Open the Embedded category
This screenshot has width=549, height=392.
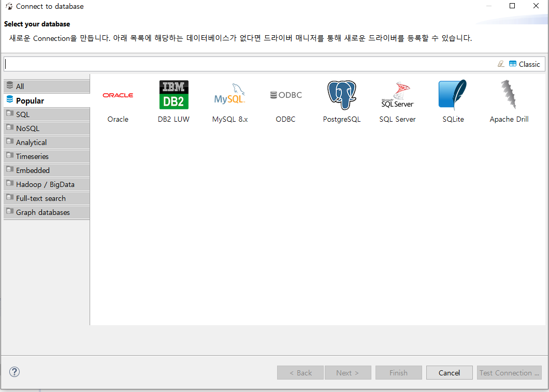point(47,170)
